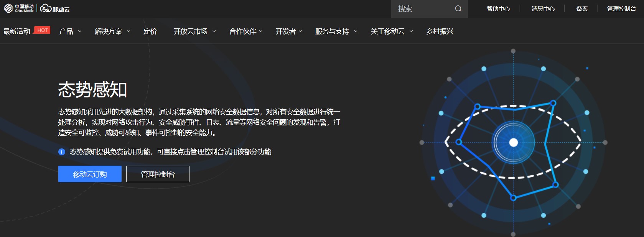Open 消息中心 message center link
This screenshot has width=644, height=237.
click(543, 8)
